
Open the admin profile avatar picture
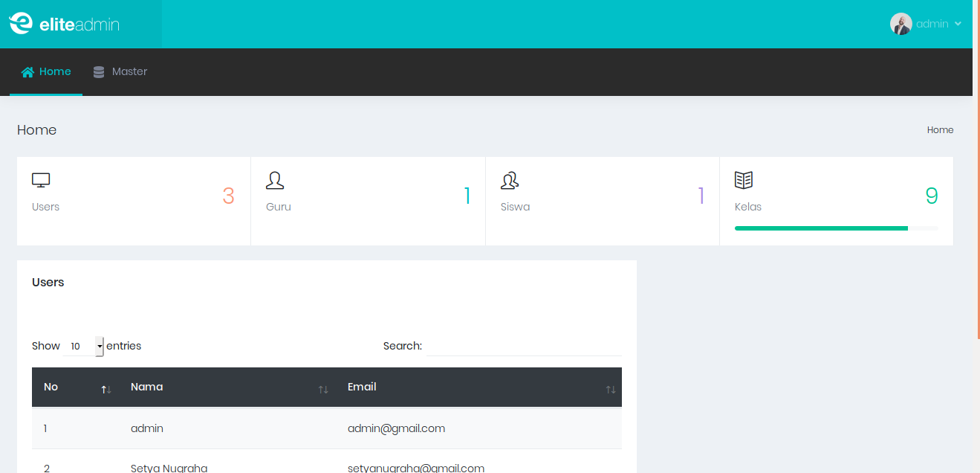pos(901,23)
